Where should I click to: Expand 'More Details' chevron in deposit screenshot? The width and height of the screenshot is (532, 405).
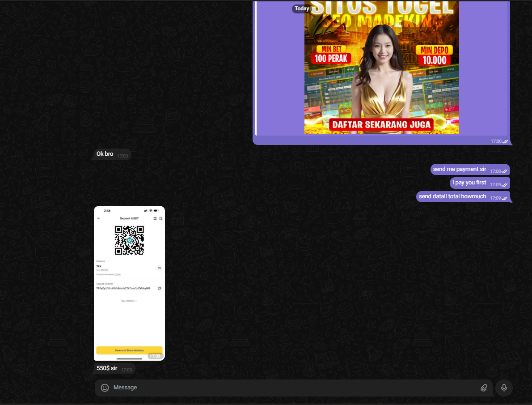[129, 301]
